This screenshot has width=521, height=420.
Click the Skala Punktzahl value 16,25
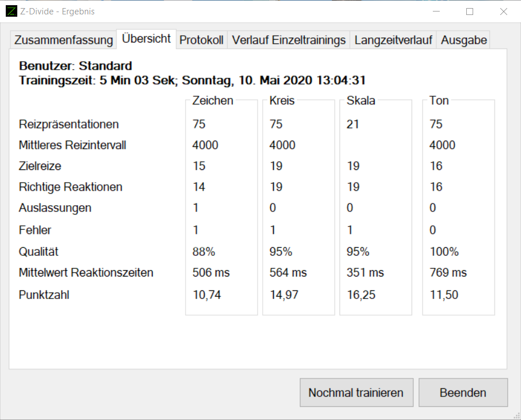point(361,295)
